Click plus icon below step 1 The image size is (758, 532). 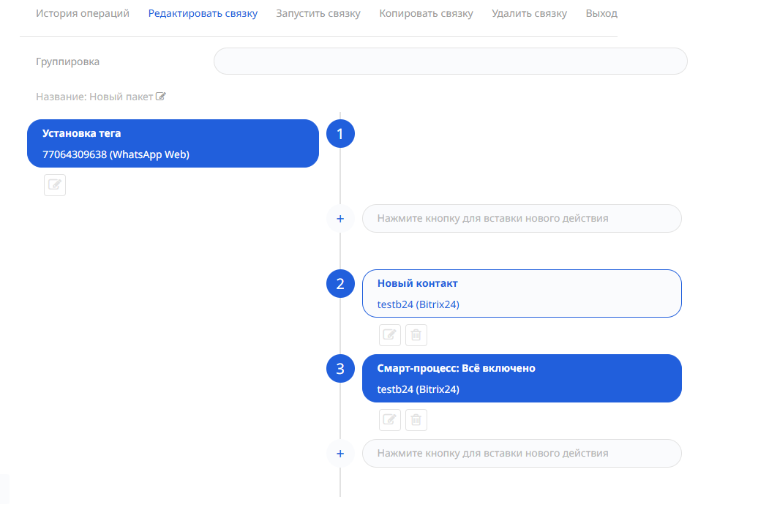click(x=339, y=219)
